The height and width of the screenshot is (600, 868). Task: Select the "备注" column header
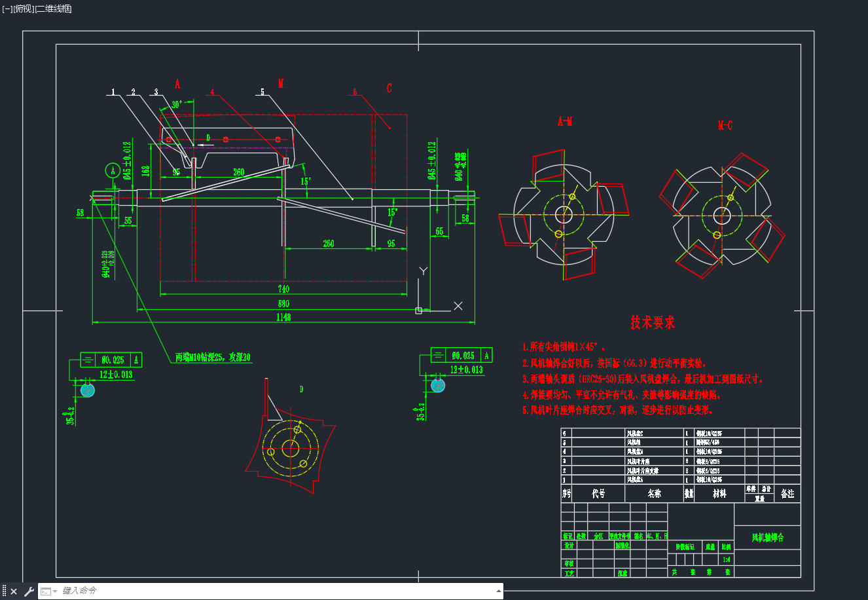click(x=787, y=494)
